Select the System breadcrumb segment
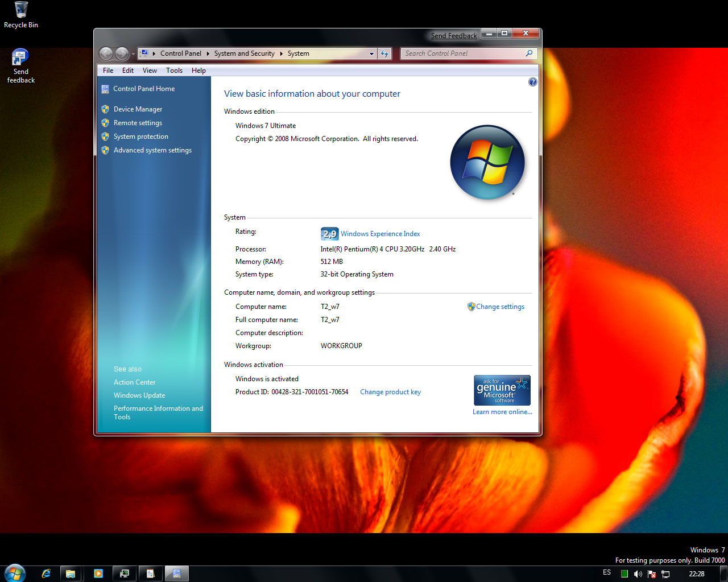Viewport: 728px width, 582px height. coord(298,53)
